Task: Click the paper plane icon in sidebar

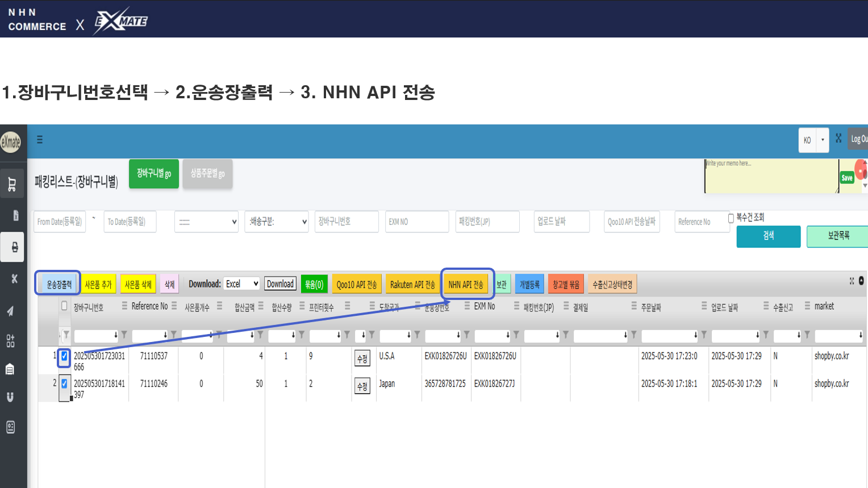Action: 11,311
